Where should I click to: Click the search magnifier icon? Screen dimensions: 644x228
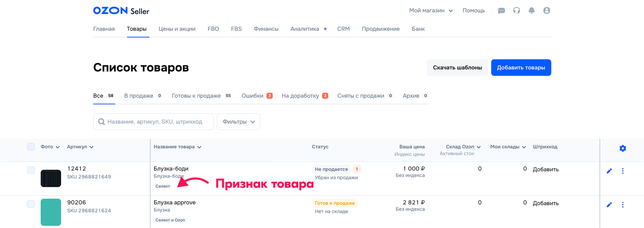point(102,122)
